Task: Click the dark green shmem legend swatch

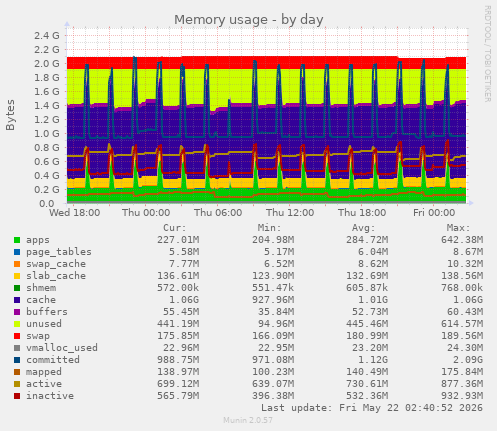Action: (17, 288)
